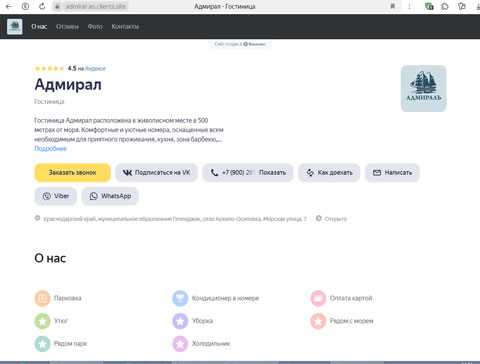Click the Утюг amenity icon
This screenshot has width=480, height=364.
click(x=42, y=321)
